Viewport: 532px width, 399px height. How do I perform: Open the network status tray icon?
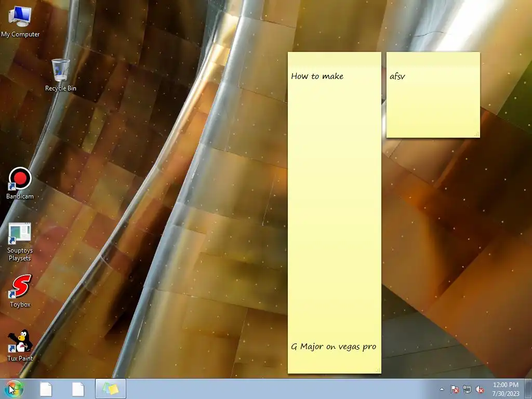[x=467, y=389]
